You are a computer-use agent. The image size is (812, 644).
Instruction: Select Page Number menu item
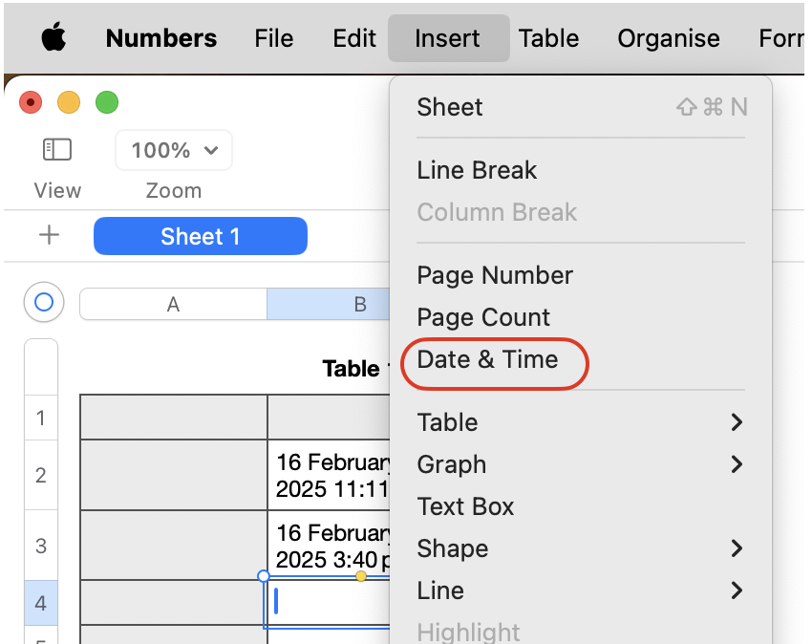pos(495,275)
